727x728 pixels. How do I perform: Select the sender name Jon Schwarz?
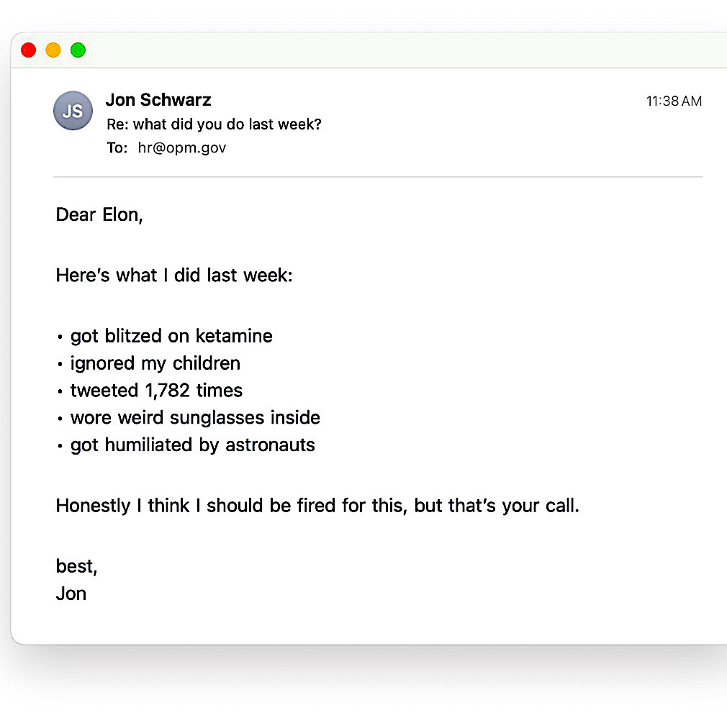point(158,100)
